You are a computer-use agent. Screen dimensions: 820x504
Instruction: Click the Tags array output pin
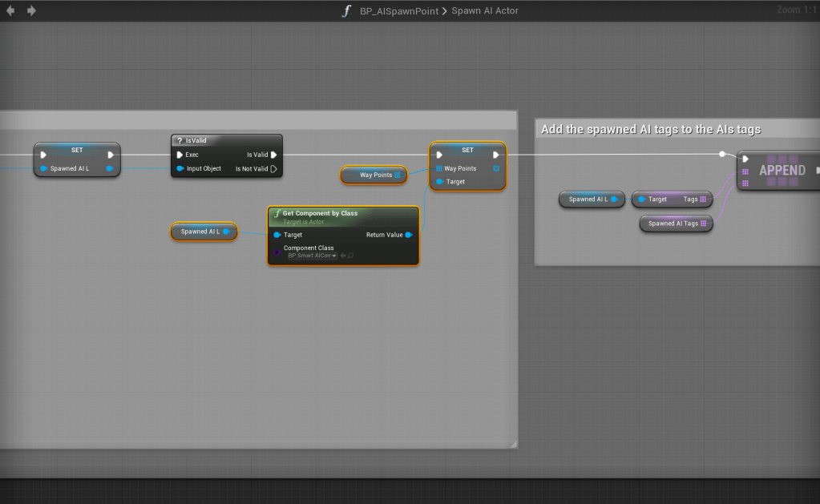click(x=703, y=200)
